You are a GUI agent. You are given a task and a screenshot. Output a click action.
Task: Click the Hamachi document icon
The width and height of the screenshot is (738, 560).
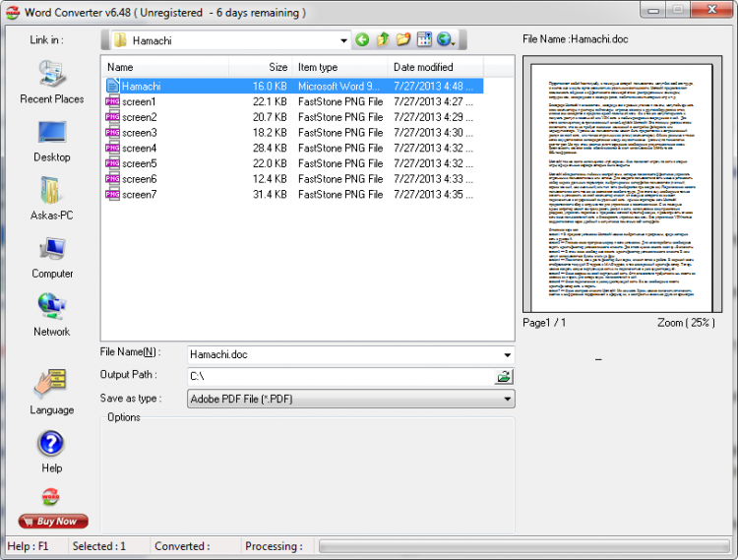coord(112,86)
